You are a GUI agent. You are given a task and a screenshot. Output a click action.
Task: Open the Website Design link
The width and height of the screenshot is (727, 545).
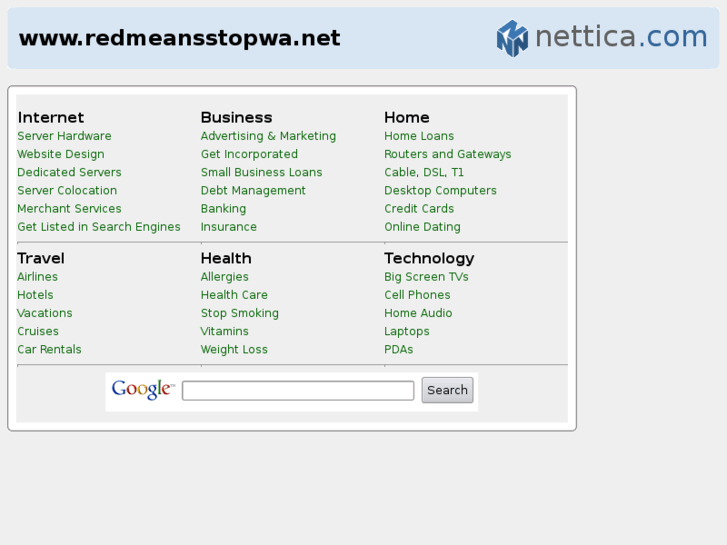tap(60, 154)
